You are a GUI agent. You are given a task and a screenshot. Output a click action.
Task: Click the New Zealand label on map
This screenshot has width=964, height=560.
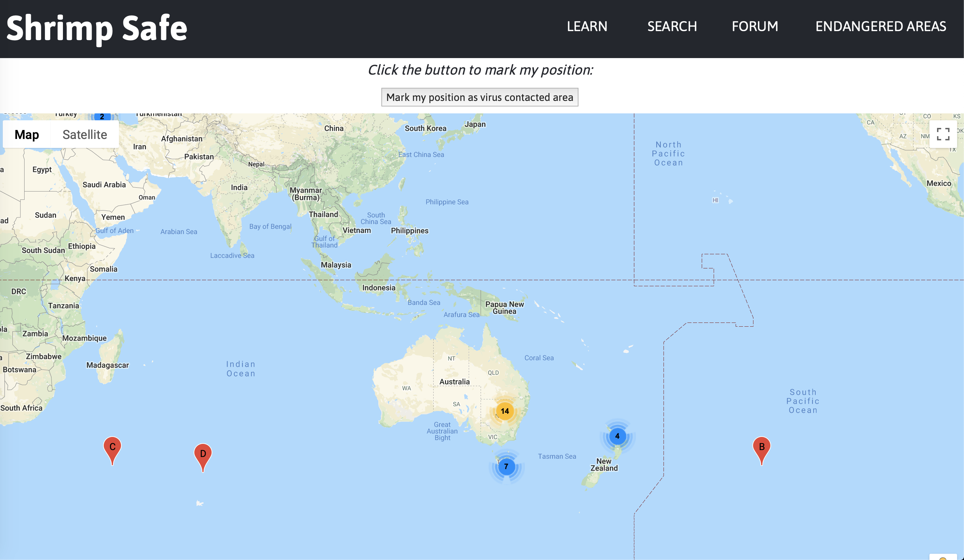pyautogui.click(x=604, y=464)
